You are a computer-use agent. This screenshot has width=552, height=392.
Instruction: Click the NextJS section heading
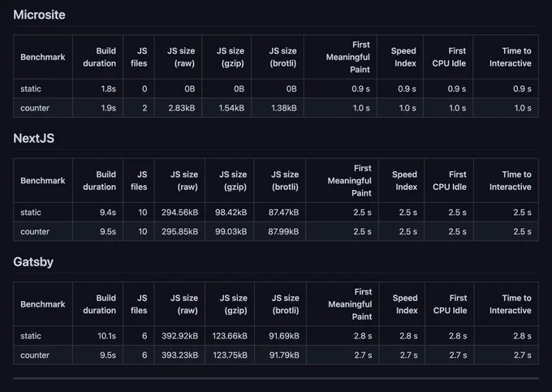pos(34,138)
